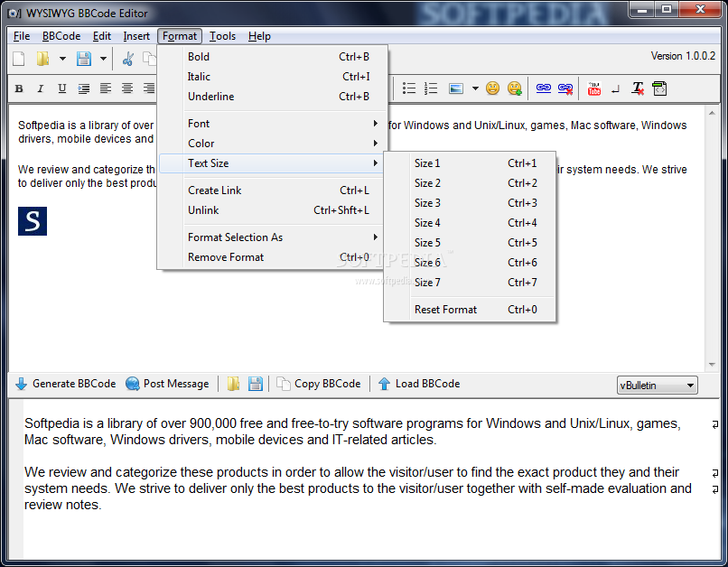This screenshot has width=728, height=567.
Task: Click the Align Center icon
Action: click(127, 88)
